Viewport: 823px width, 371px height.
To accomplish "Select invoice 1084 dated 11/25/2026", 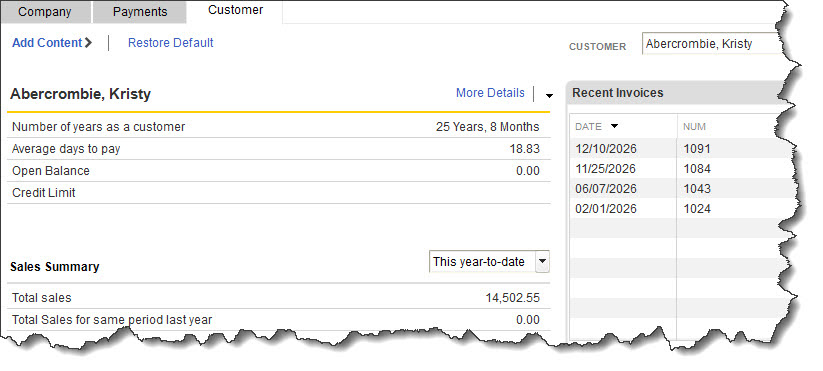I will tap(680, 168).
